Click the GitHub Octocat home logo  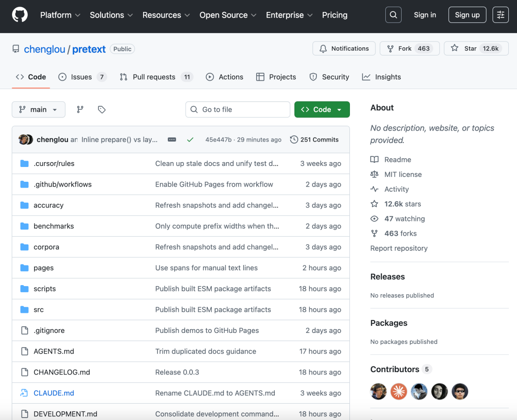pos(19,14)
